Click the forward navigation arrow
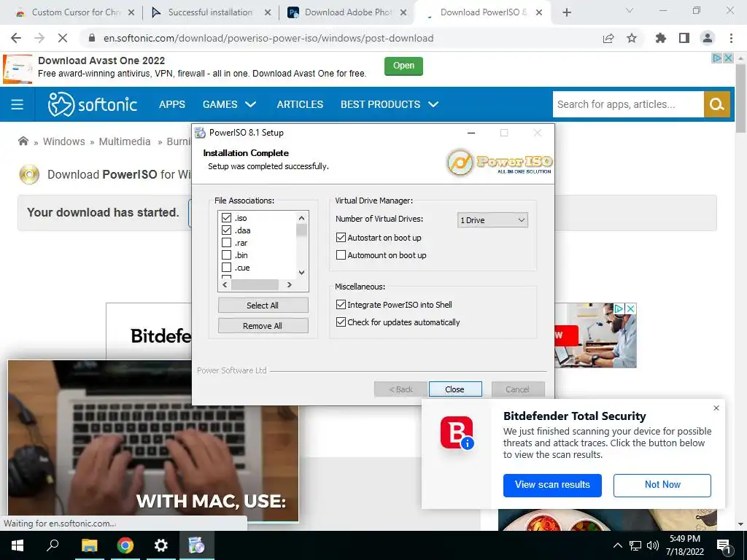747x560 pixels. (x=39, y=38)
